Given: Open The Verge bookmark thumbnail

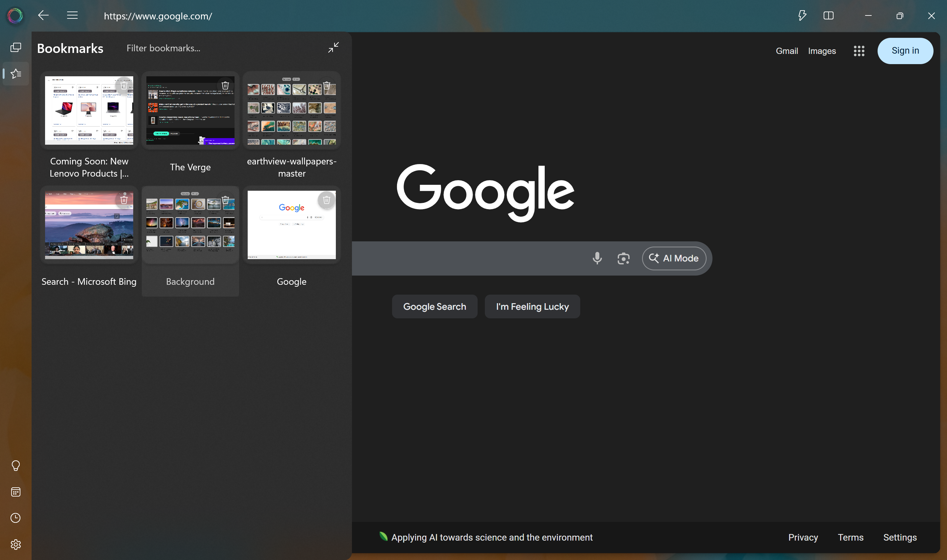Looking at the screenshot, I should 190,110.
